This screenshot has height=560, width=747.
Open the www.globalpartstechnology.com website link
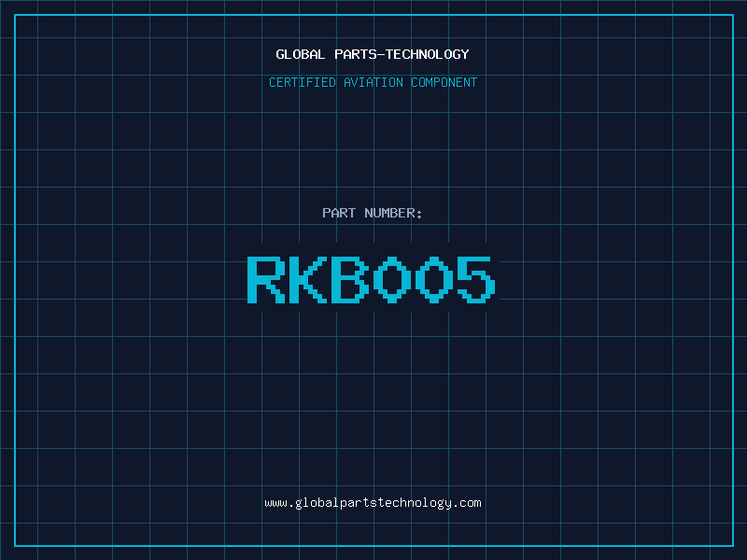373,503
